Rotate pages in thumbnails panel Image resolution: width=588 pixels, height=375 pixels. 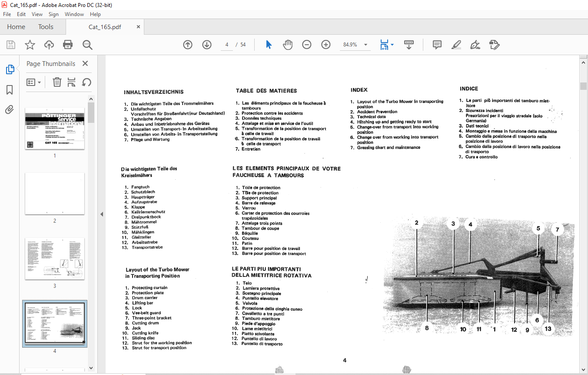pos(86,82)
